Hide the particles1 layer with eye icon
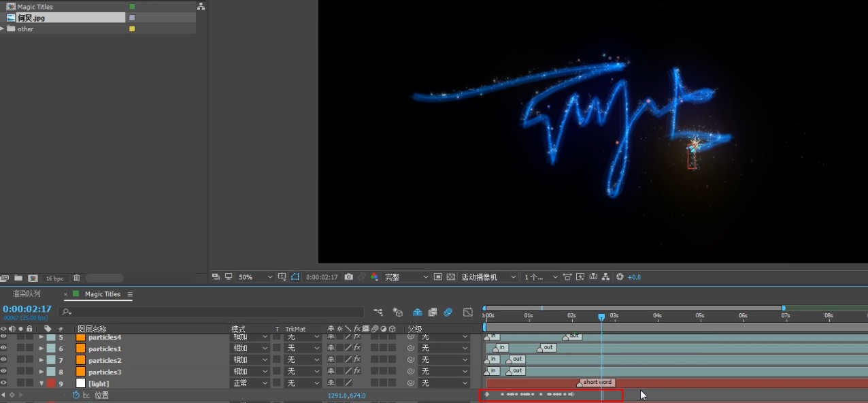 (4, 349)
